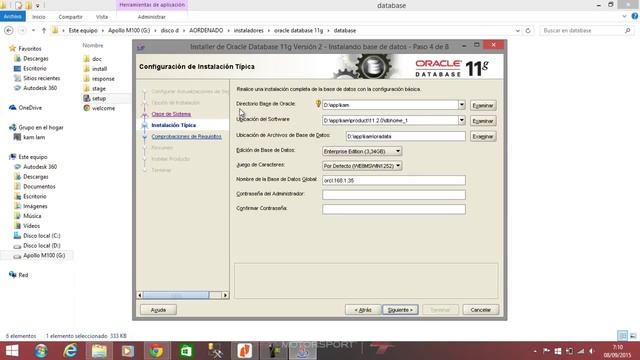
Task: Switch to large icons view in Explorer
Action: click(x=633, y=336)
